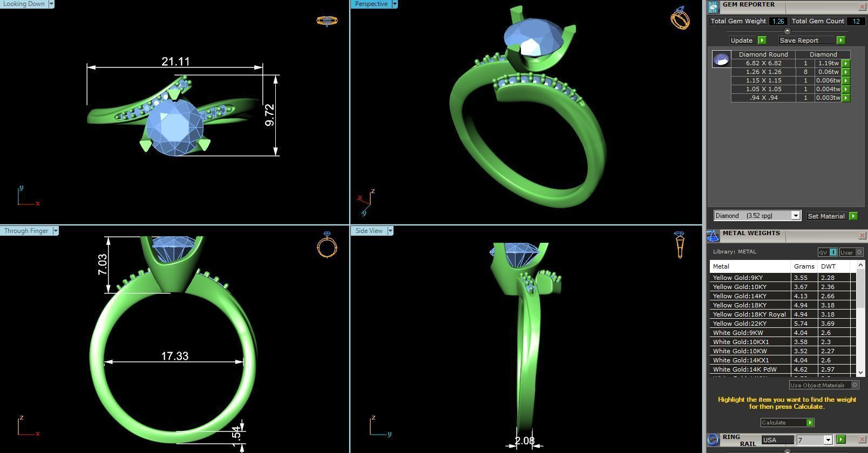
Task: Click green arrow on 1.26 X 1.26 row
Action: click(x=846, y=72)
